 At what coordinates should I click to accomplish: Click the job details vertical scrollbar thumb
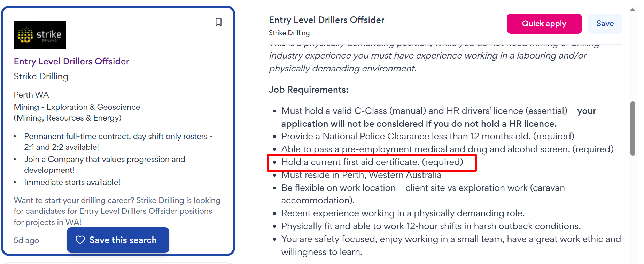click(633, 128)
